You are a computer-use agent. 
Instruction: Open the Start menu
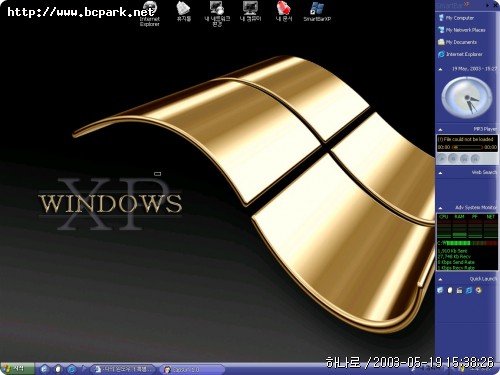click(x=17, y=369)
